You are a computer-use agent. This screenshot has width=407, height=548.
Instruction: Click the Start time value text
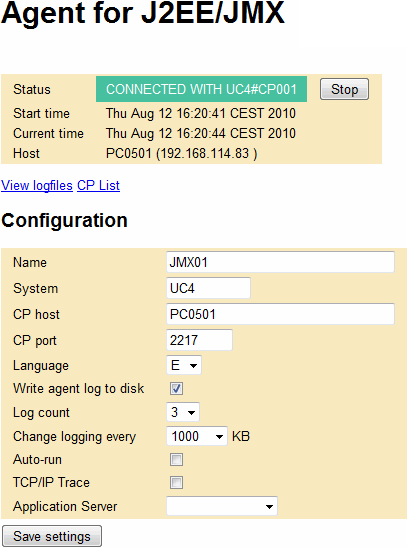201,113
